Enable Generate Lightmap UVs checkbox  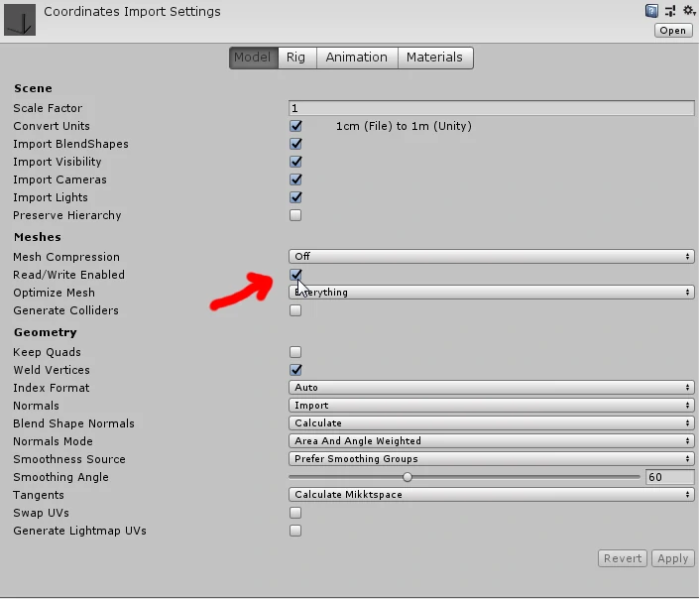295,531
